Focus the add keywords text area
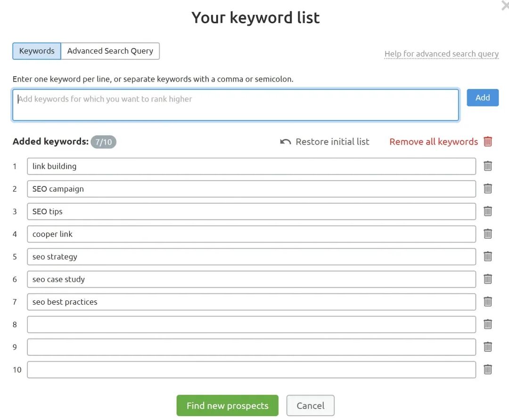The width and height of the screenshot is (509, 420). point(236,105)
